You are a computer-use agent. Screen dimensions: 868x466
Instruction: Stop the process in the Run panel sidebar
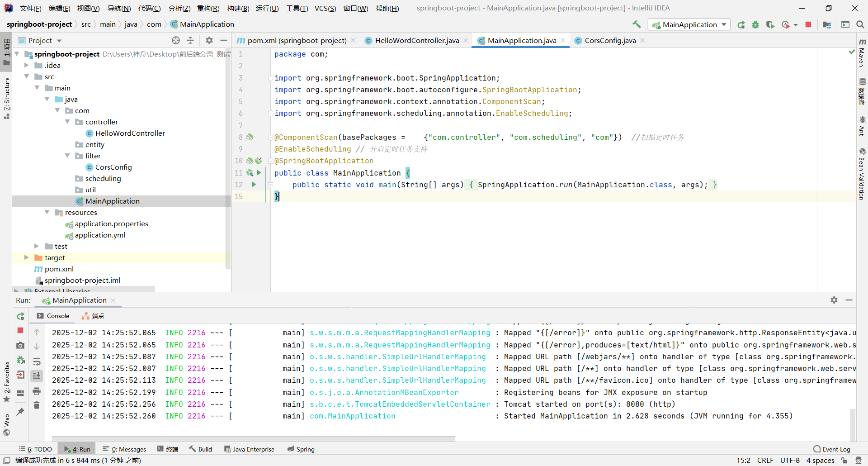point(20,331)
